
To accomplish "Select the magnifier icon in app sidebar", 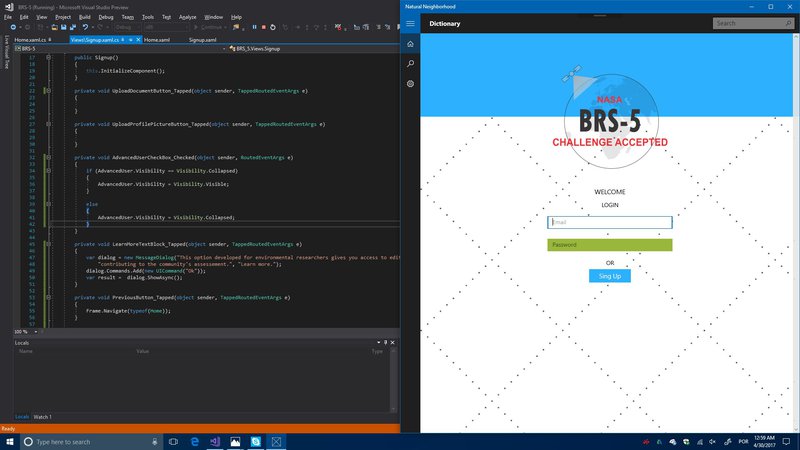I will 410,64.
